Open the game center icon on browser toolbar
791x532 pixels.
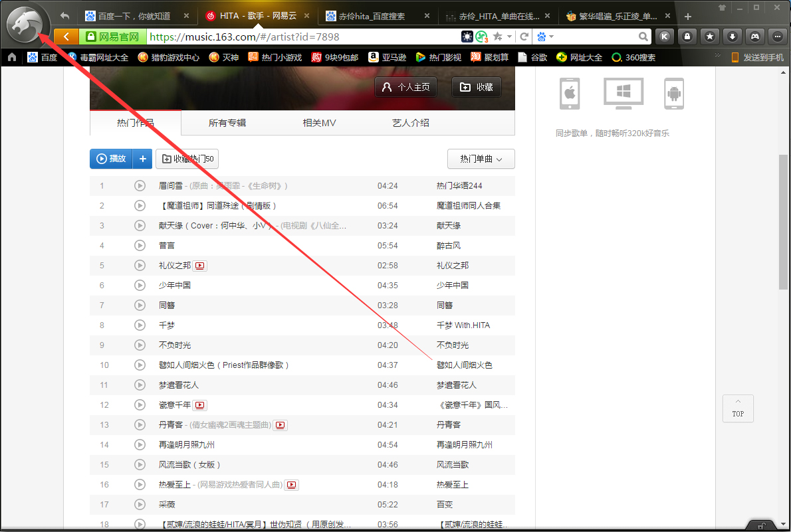pos(754,37)
